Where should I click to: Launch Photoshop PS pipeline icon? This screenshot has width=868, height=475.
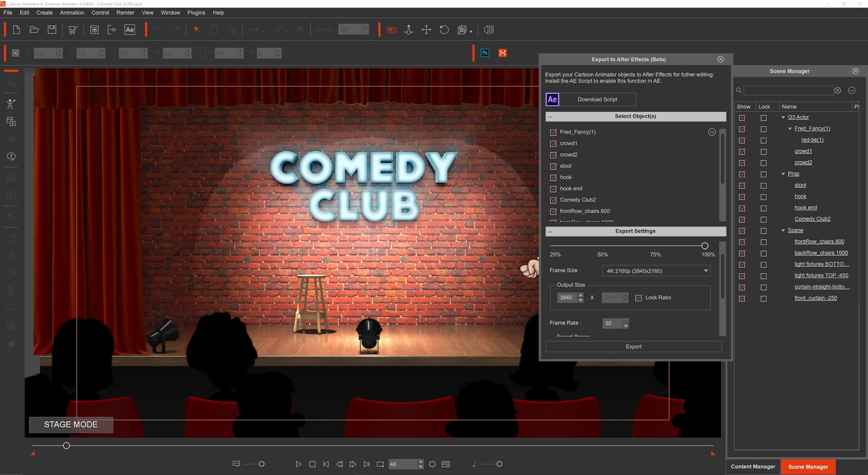485,53
